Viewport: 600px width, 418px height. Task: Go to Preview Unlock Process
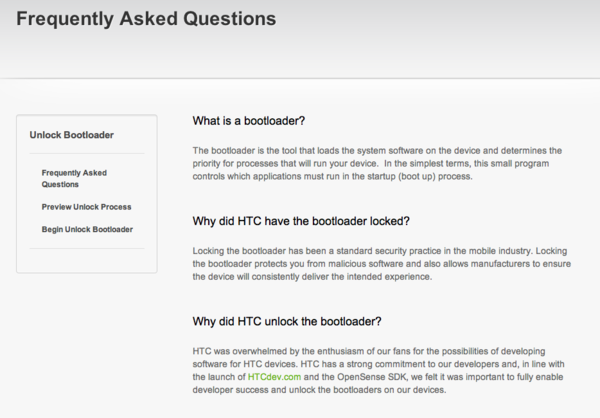(x=86, y=207)
